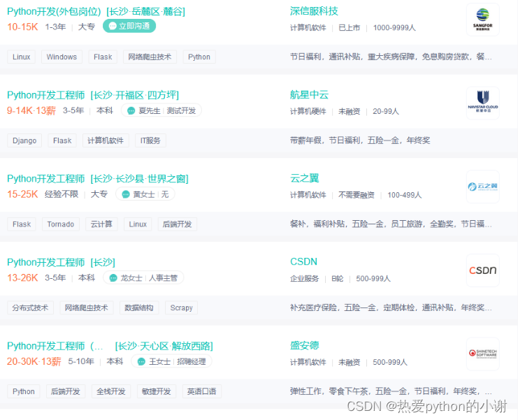Open the Navistar Cloud company logo
The image size is (518, 420).
(482, 103)
